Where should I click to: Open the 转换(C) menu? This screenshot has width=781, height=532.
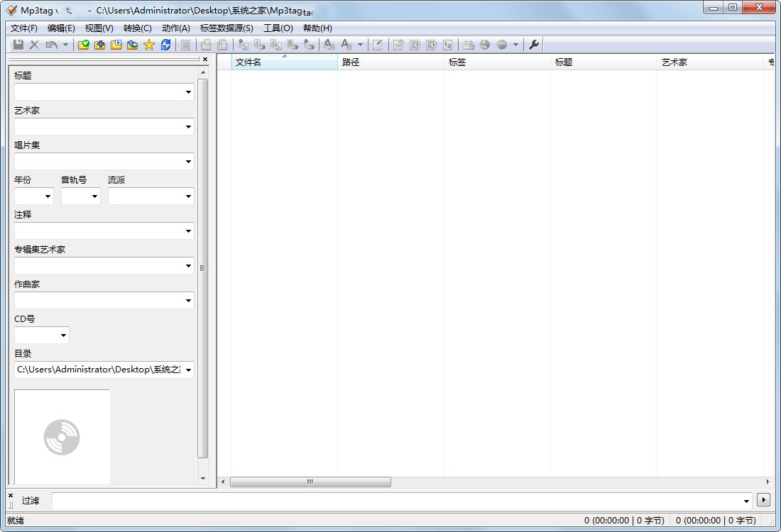(x=137, y=28)
